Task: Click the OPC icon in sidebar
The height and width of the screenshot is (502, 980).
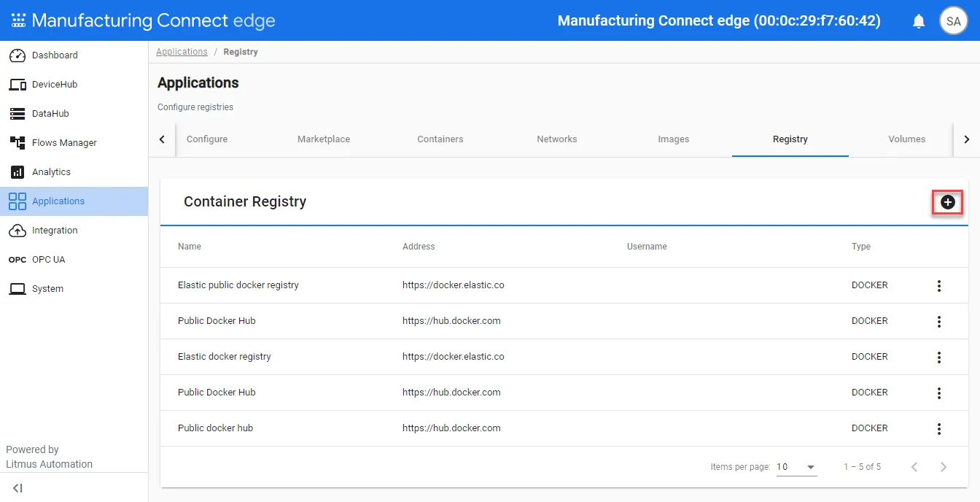Action: coord(17,260)
